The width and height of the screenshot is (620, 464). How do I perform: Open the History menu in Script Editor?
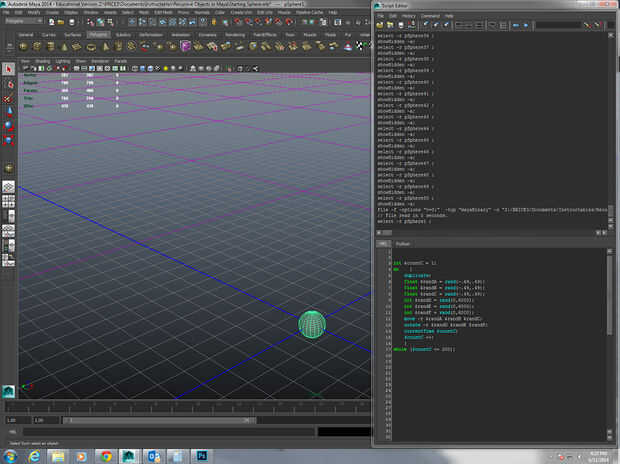406,16
